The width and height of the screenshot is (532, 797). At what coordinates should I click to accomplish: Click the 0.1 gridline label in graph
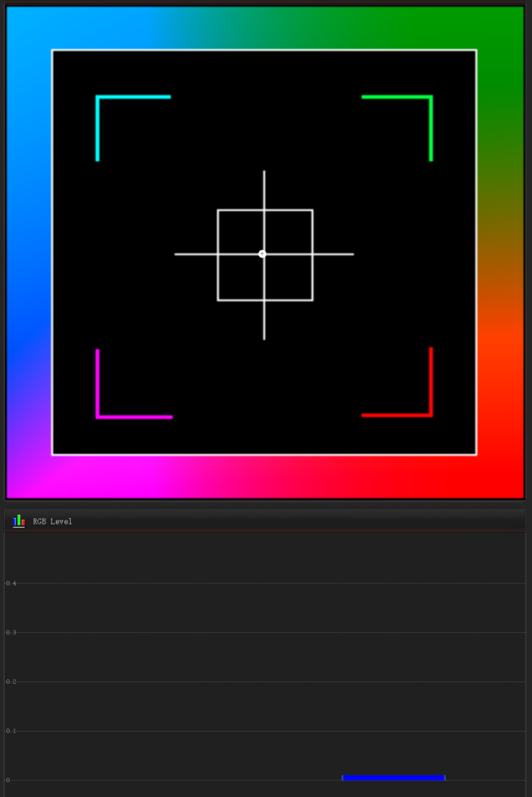click(11, 731)
